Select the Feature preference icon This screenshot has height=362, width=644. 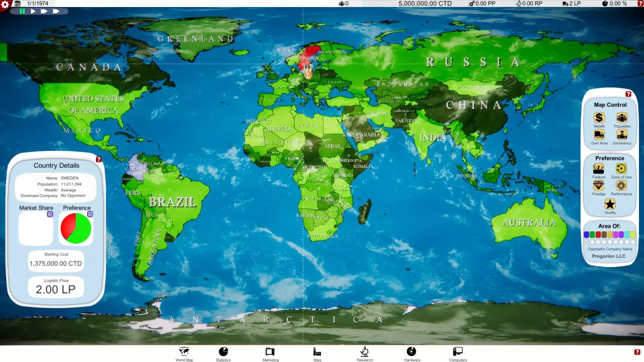[599, 169]
